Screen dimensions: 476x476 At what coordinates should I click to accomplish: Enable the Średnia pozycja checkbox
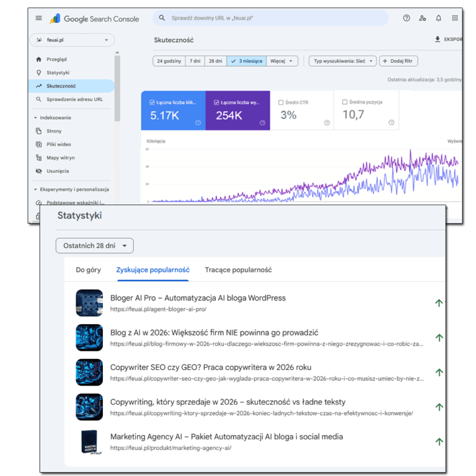(x=345, y=102)
